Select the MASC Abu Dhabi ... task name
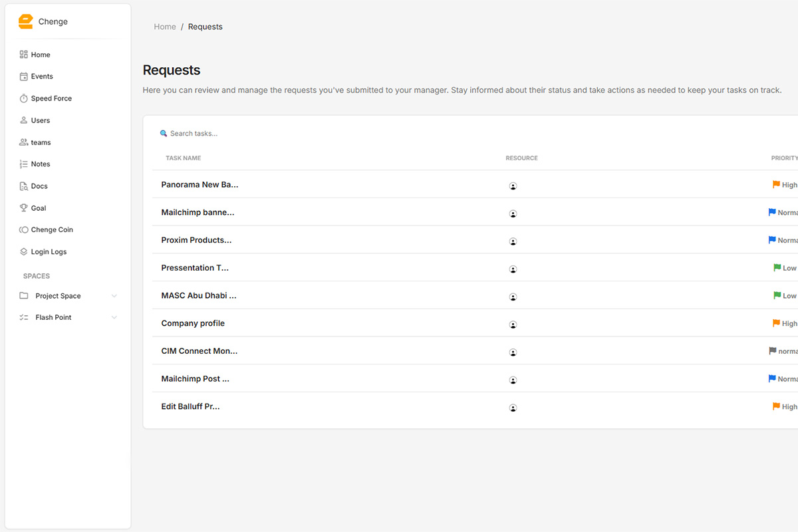798x532 pixels. [x=199, y=296]
